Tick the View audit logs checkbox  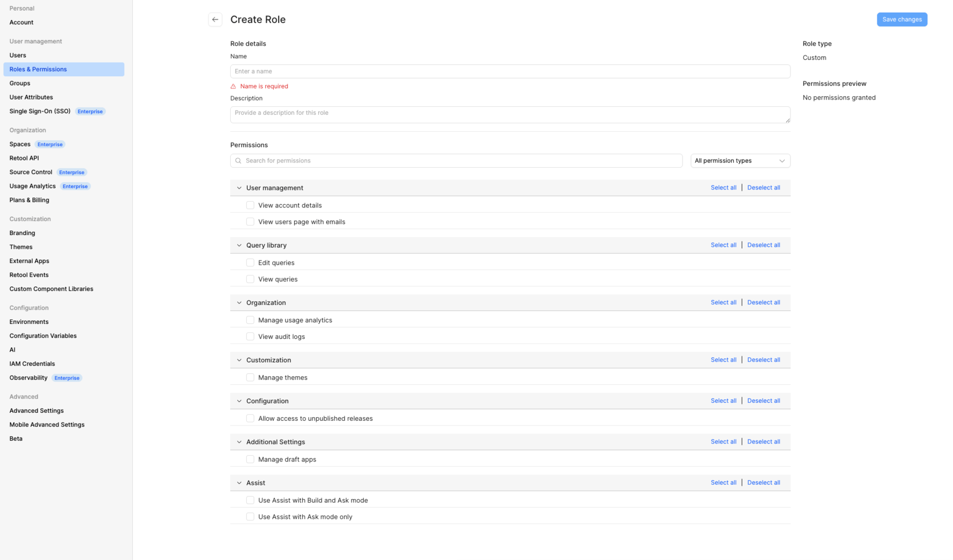pos(250,337)
